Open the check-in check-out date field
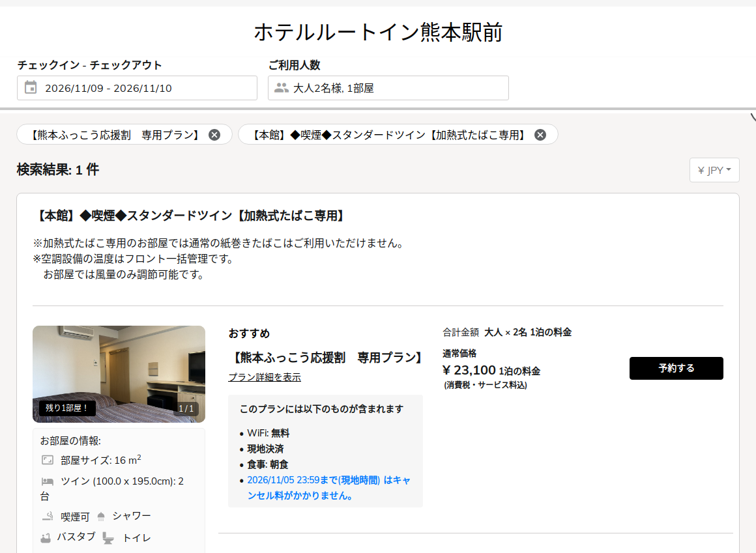756x553 pixels. click(x=137, y=88)
